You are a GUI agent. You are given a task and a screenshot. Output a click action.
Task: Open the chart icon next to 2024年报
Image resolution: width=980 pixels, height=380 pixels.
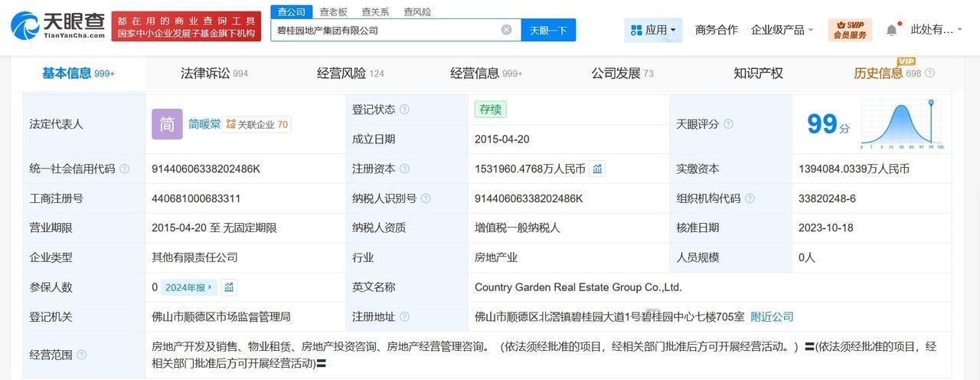click(x=228, y=287)
